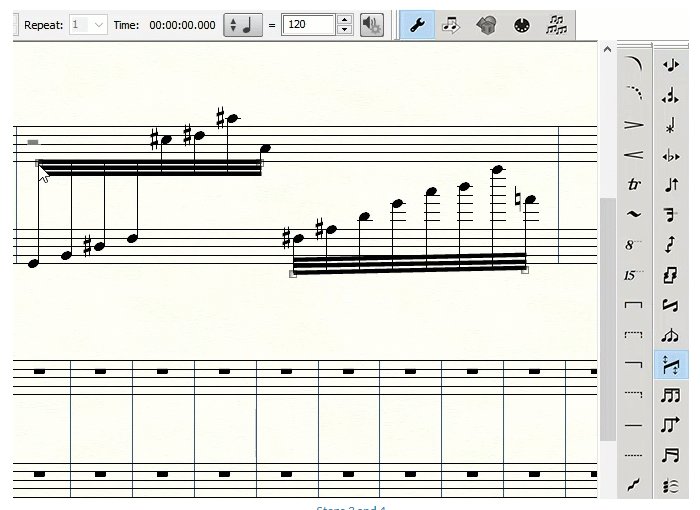The width and height of the screenshot is (700, 510).
Task: Choose the dashed single-hook bracket tool
Action: (x=633, y=395)
